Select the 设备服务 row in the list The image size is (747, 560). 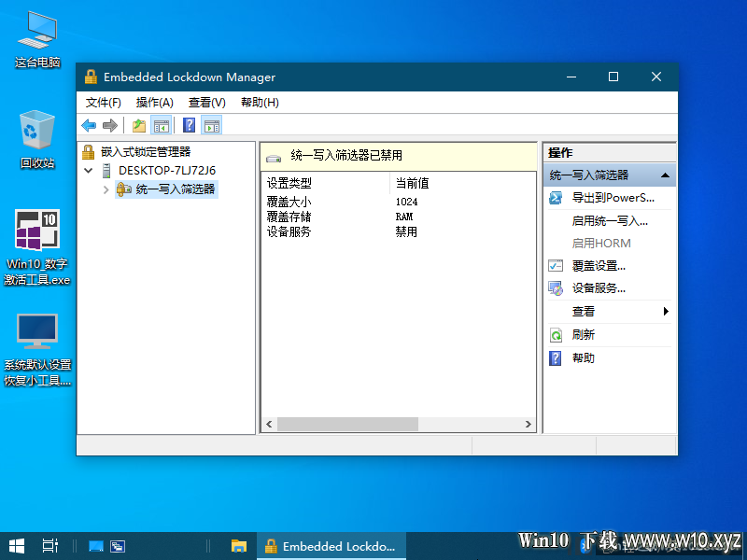pos(399,231)
